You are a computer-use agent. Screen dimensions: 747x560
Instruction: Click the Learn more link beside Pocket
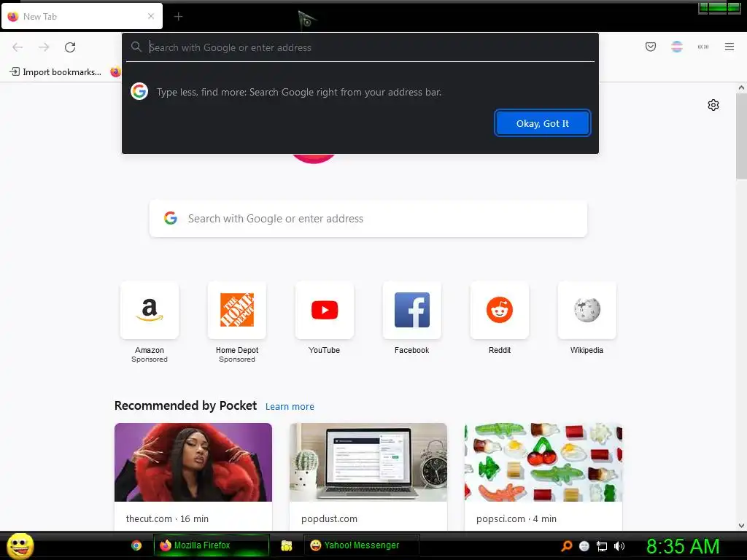coord(290,407)
